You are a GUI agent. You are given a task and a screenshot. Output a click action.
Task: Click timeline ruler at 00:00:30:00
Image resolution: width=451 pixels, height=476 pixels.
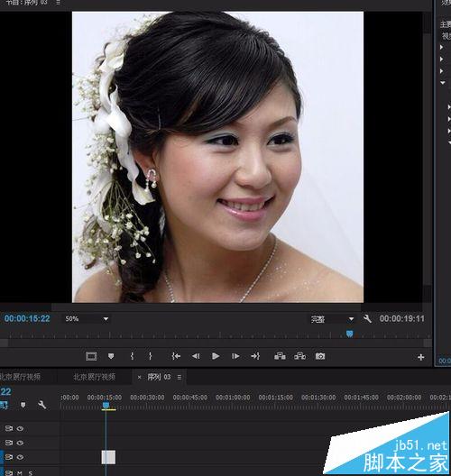tap(147, 398)
